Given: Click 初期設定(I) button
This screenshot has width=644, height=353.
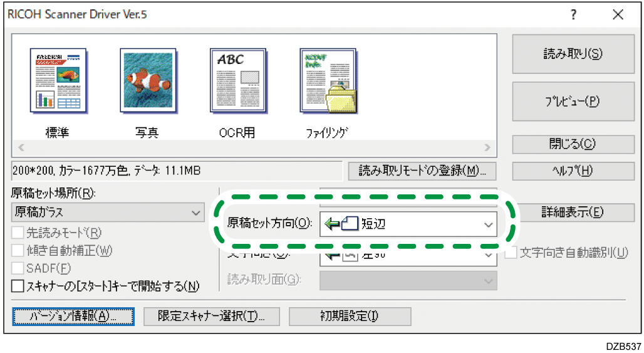Looking at the screenshot, I should (x=350, y=317).
